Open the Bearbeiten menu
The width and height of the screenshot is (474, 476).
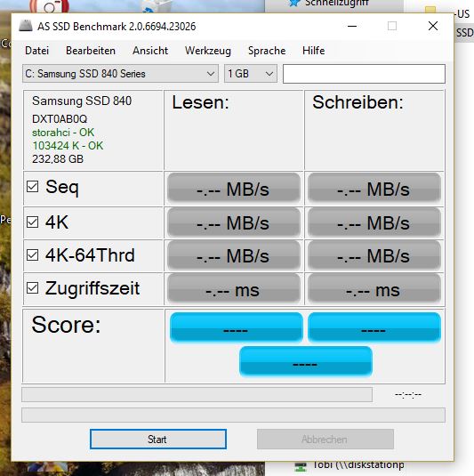(x=91, y=51)
